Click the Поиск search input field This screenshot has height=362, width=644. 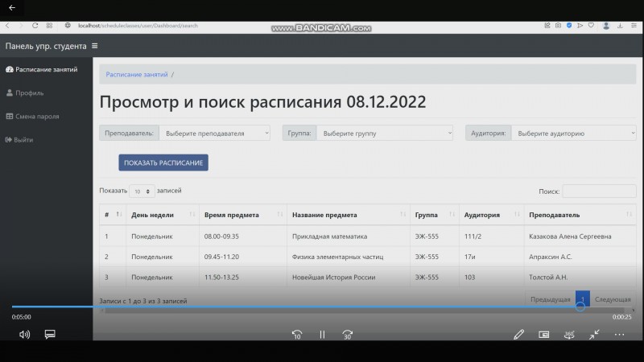point(599,191)
